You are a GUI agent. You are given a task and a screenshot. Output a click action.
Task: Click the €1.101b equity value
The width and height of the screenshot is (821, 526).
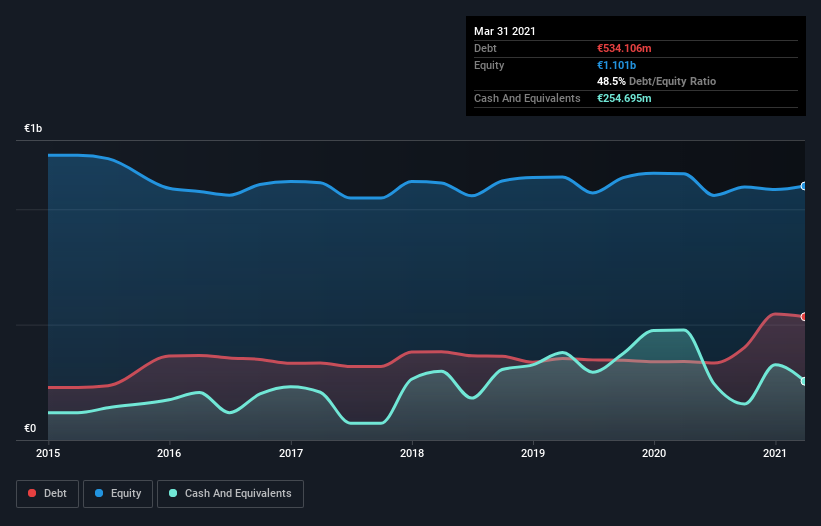point(616,65)
